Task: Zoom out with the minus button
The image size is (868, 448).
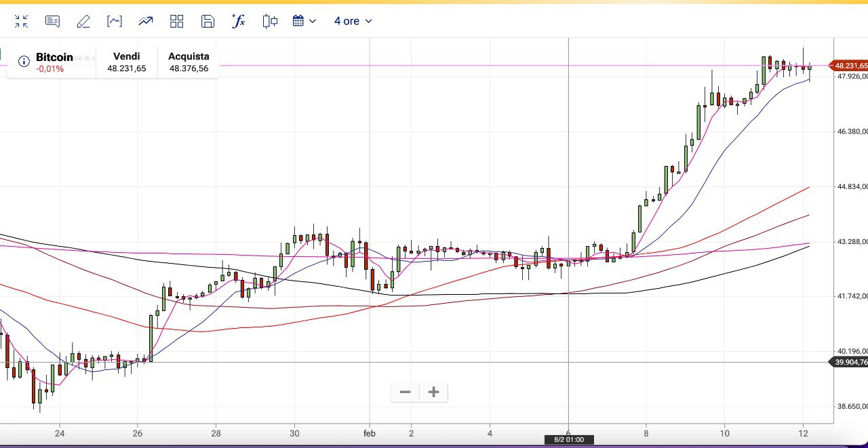Action: click(x=406, y=392)
